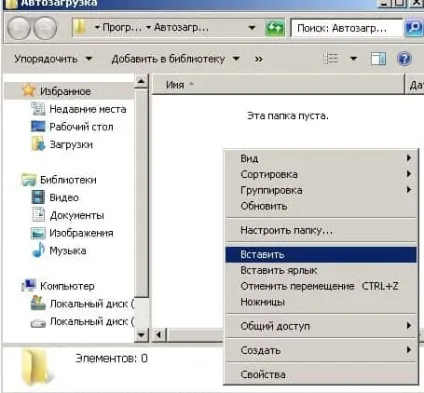424x393 pixels.
Task: Click the search magnifier button
Action: tap(413, 28)
